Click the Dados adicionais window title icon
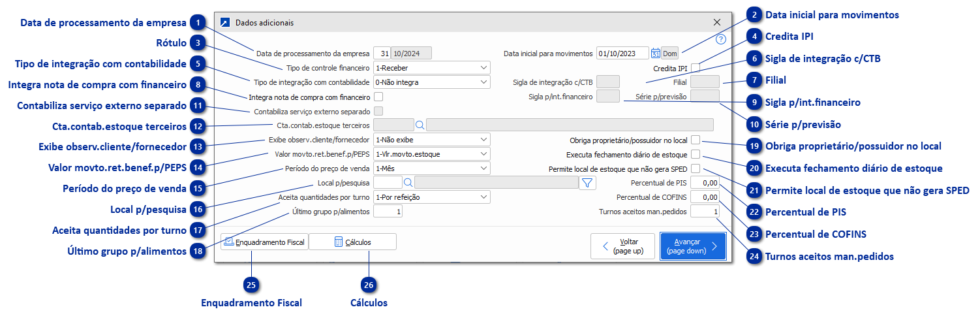The image size is (980, 320). pyautogui.click(x=226, y=22)
